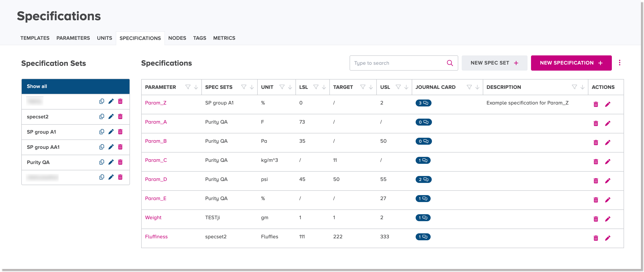The image size is (644, 272).
Task: Filter the Parameter column
Action: (188, 87)
